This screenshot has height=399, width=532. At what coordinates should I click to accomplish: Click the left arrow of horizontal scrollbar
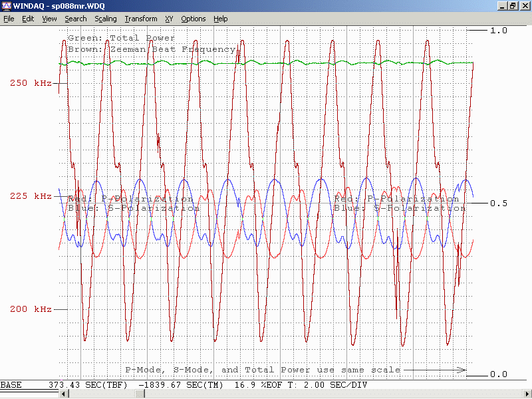point(64,394)
